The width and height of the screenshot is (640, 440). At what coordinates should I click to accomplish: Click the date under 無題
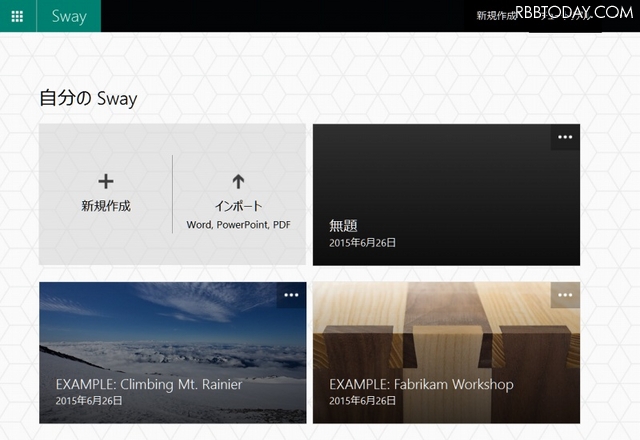[x=362, y=243]
